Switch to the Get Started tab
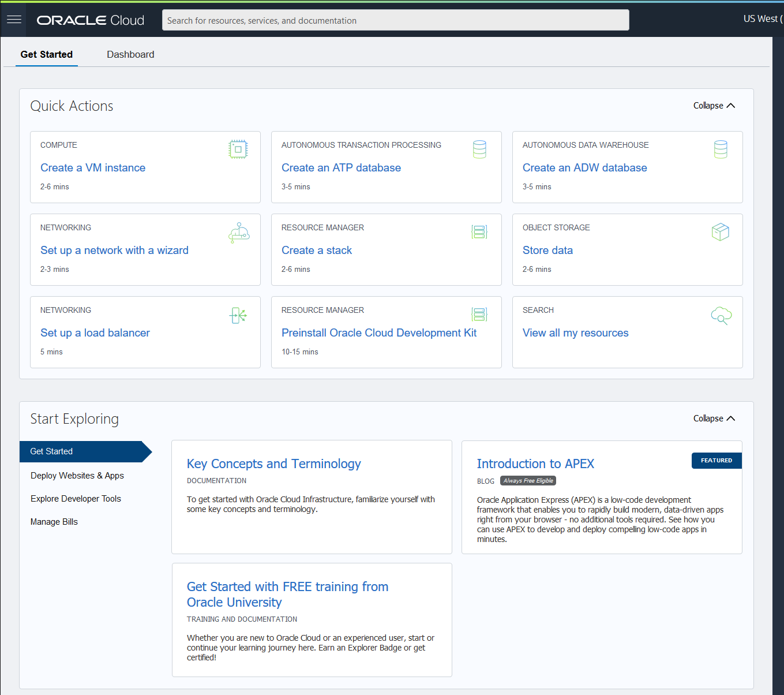784x695 pixels. 47,54
